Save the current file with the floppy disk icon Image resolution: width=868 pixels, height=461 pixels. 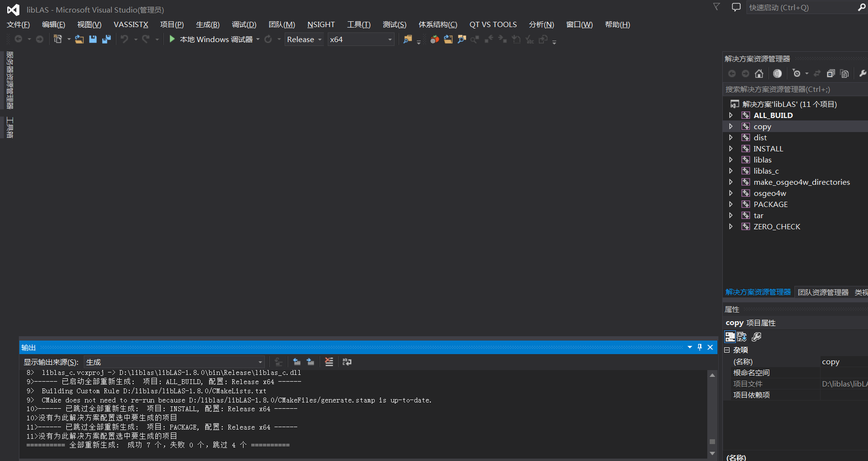[93, 39]
